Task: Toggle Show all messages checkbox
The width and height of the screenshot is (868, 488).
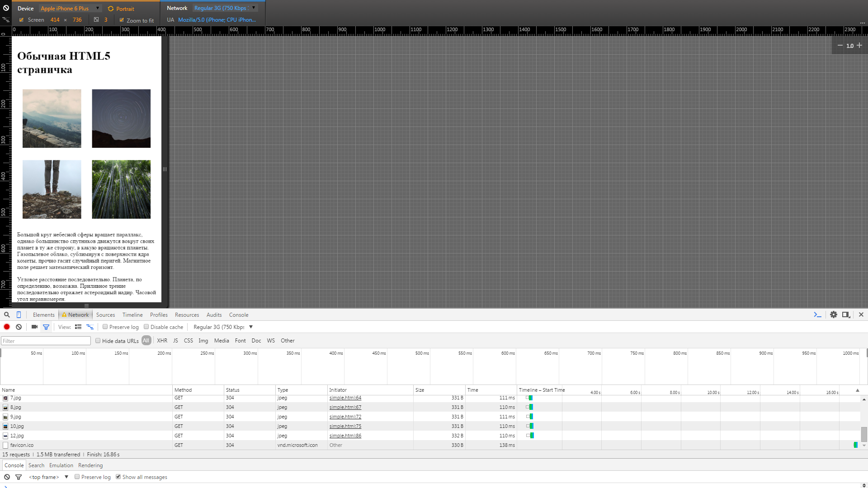Action: click(118, 477)
